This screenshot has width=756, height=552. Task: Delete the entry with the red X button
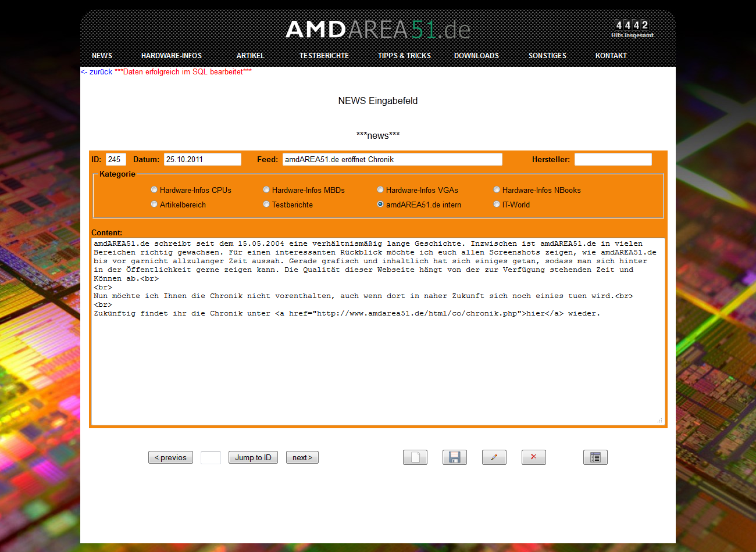pos(534,457)
